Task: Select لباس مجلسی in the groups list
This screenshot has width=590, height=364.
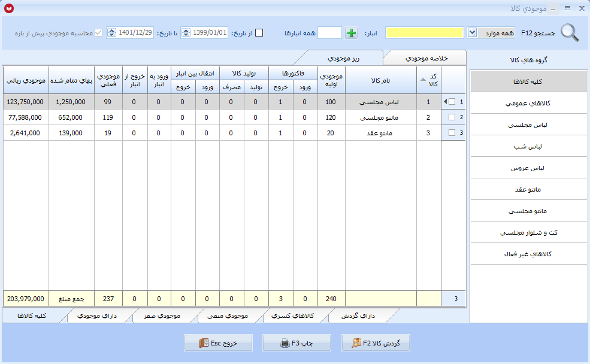Action: [x=529, y=125]
